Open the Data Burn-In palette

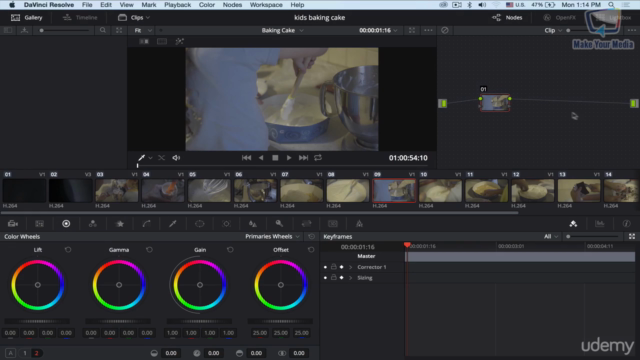click(359, 224)
